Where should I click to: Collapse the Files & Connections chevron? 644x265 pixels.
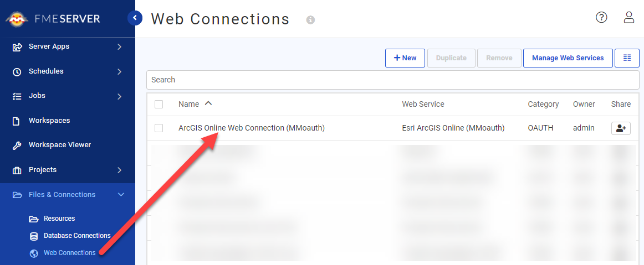coord(121,194)
